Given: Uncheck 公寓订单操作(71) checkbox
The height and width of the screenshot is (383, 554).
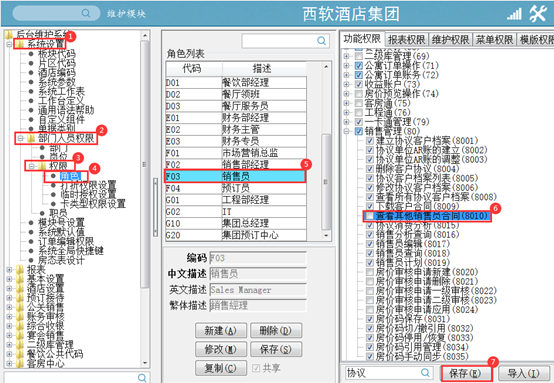Looking at the screenshot, I should (x=359, y=65).
